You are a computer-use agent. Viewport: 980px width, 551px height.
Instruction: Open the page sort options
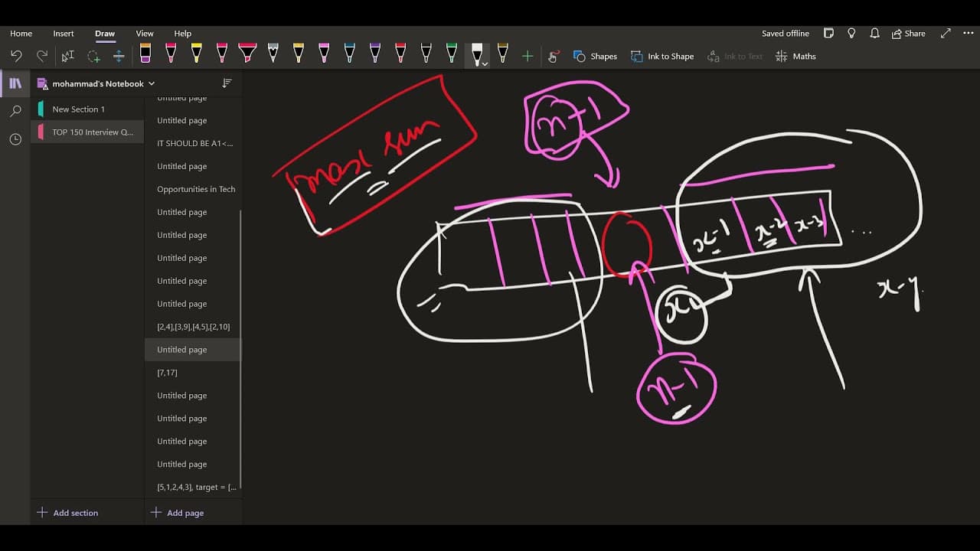pyautogui.click(x=227, y=83)
